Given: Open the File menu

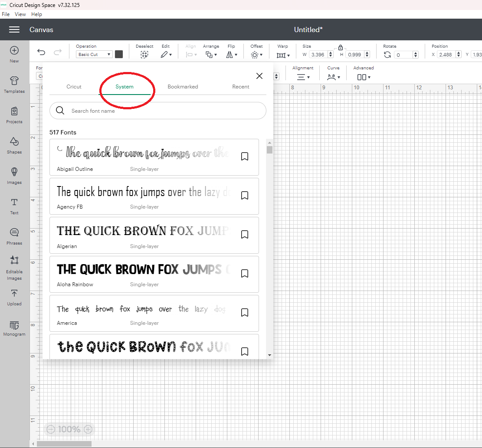Looking at the screenshot, I should click(6, 14).
